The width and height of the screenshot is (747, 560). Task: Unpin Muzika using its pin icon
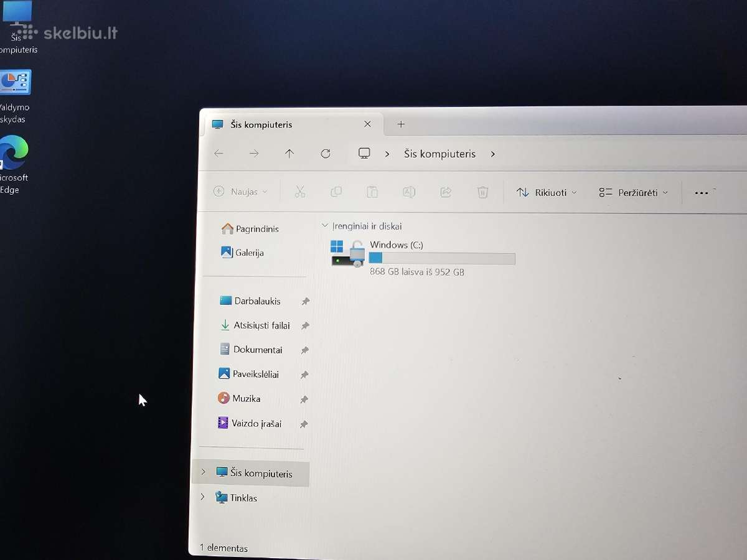pyautogui.click(x=304, y=399)
